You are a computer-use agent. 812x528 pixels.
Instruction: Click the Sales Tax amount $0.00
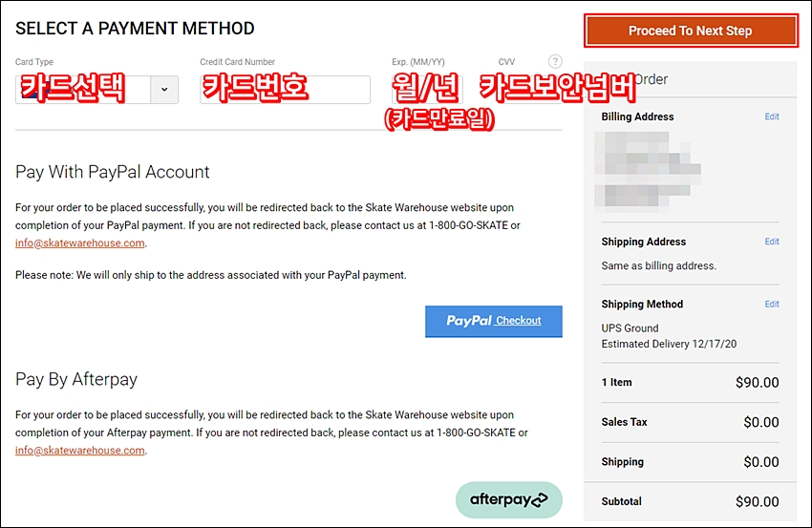coord(761,422)
